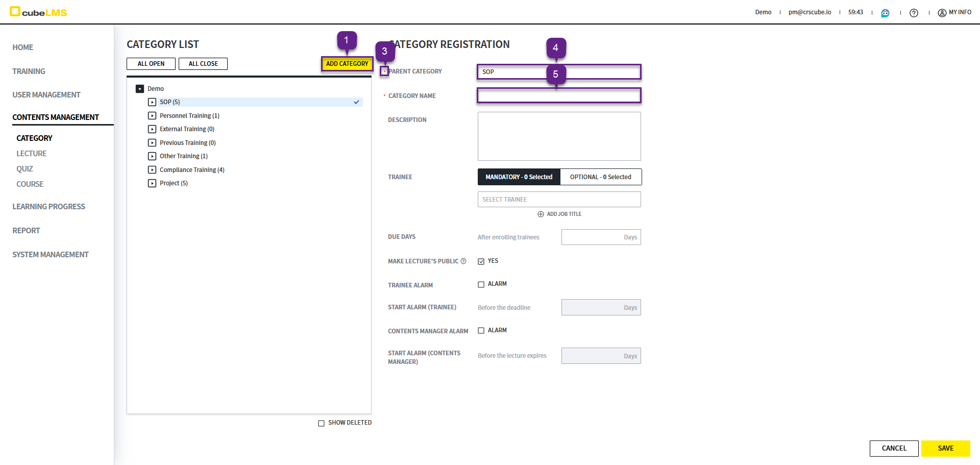Open the MY INFO user profile
The height and width of the screenshot is (465, 980).
pyautogui.click(x=954, y=12)
